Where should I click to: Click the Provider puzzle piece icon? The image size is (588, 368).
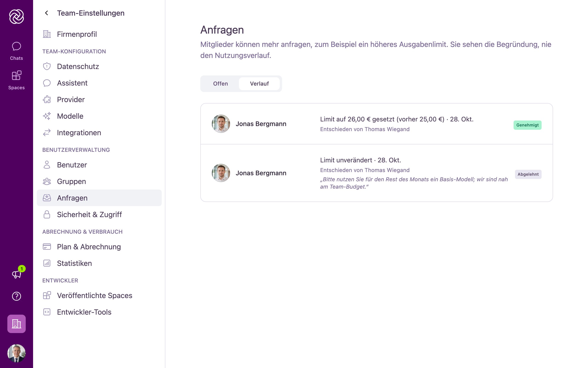(x=47, y=99)
